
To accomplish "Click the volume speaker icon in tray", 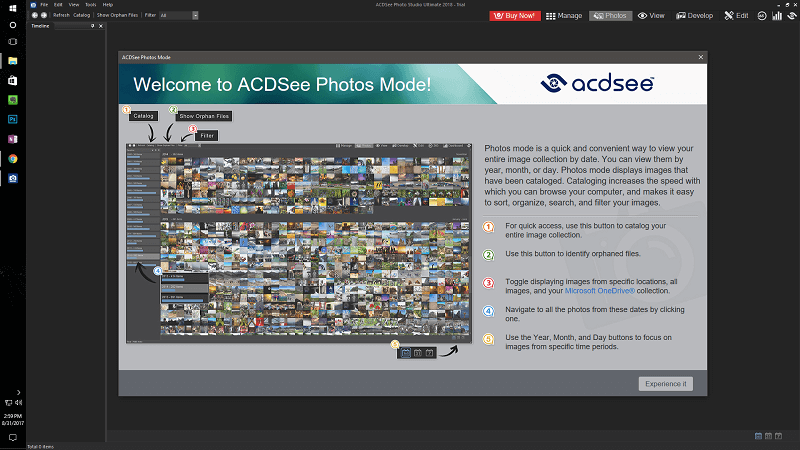I will [18, 403].
